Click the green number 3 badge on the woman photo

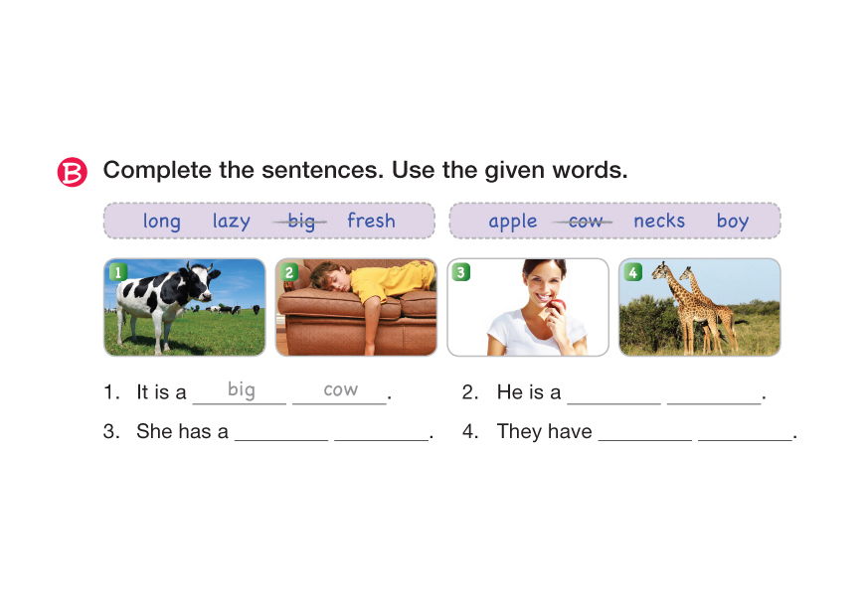click(460, 271)
